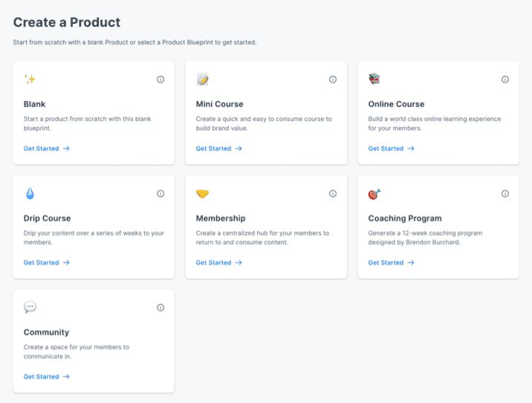Screen dimensions: 532x403
Task: Click the speech bubble icon for Community
Action: (30, 307)
